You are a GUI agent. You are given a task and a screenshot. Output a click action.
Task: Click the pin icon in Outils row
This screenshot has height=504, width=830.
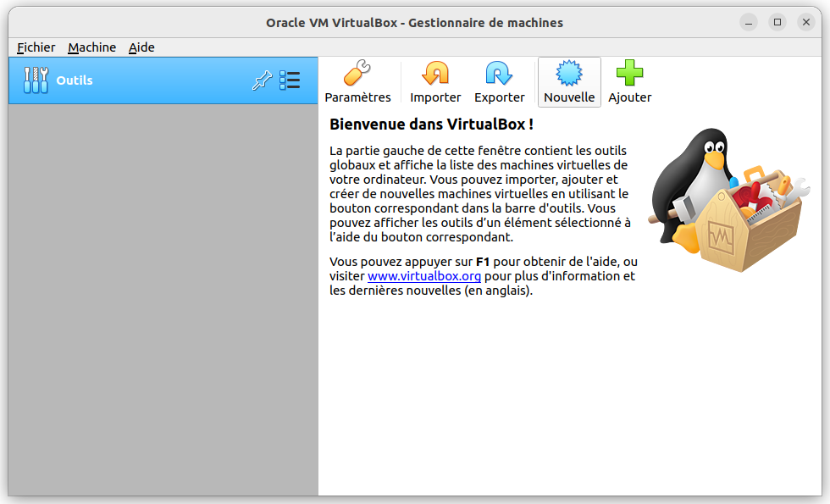[262, 80]
